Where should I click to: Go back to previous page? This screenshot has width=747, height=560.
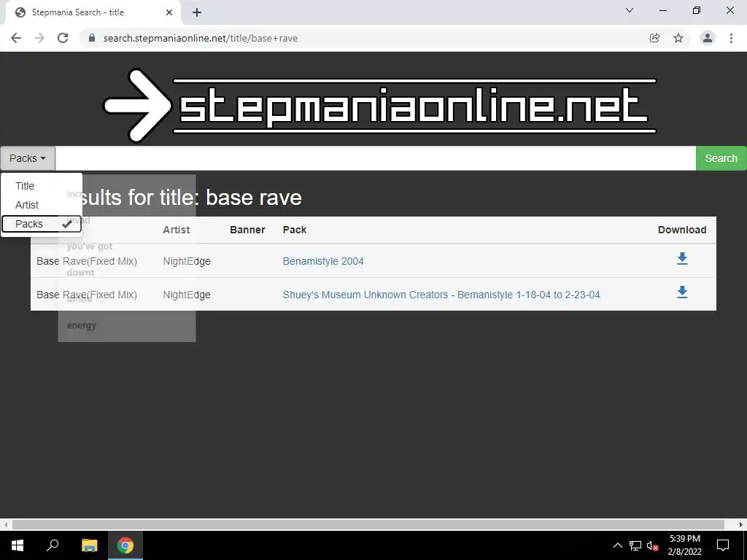tap(16, 38)
